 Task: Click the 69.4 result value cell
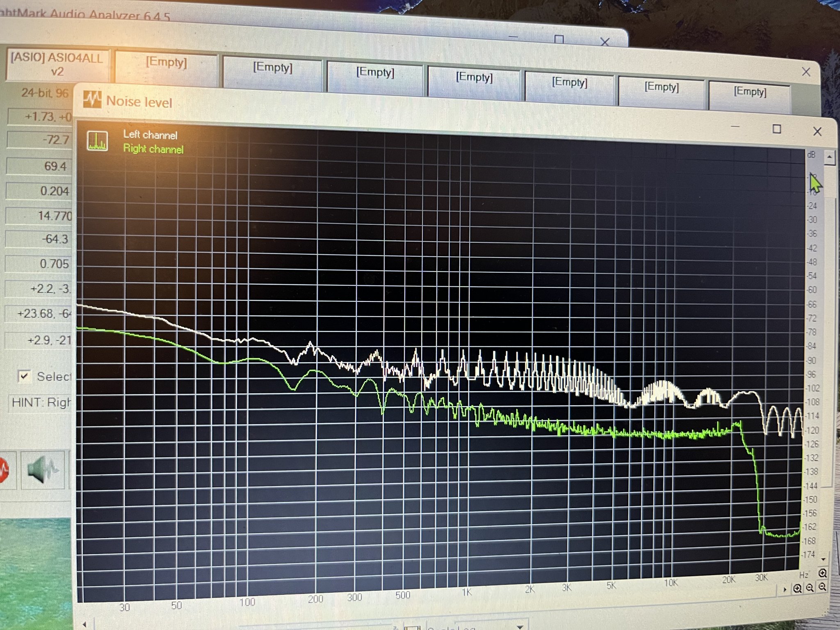[39, 166]
